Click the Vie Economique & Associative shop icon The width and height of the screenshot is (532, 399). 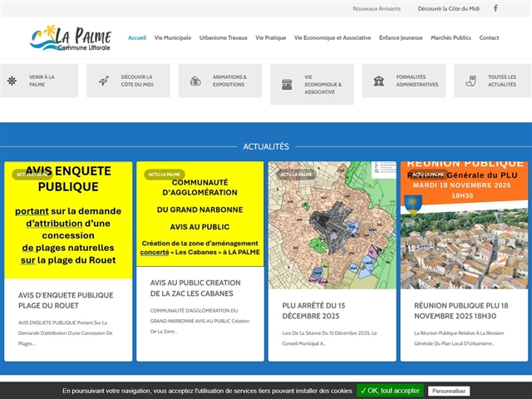pos(287,84)
